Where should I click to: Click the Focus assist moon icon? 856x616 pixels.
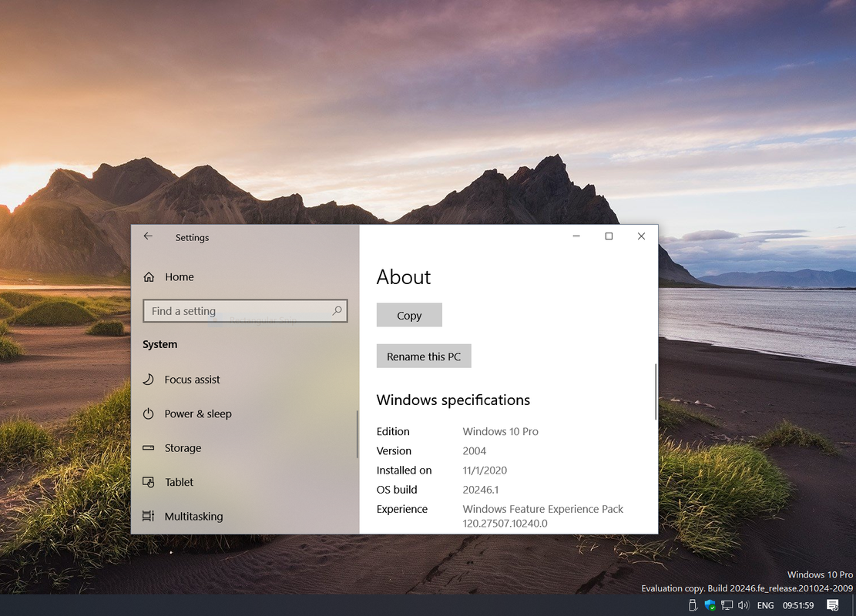[149, 379]
